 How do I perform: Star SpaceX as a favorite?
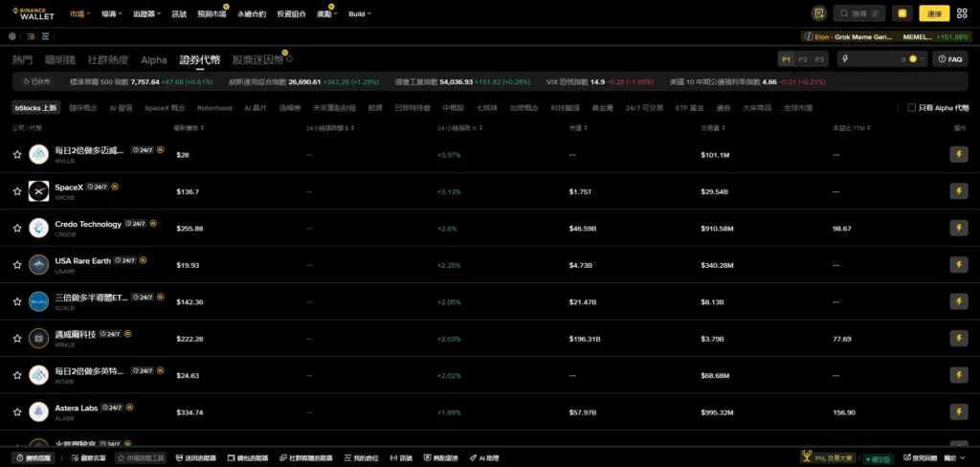click(17, 191)
